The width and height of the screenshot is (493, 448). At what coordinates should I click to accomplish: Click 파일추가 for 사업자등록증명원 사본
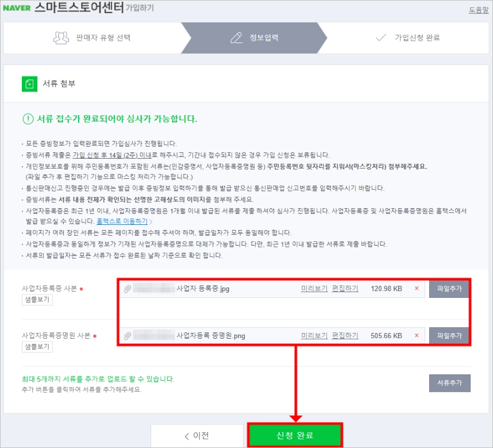coord(449,336)
